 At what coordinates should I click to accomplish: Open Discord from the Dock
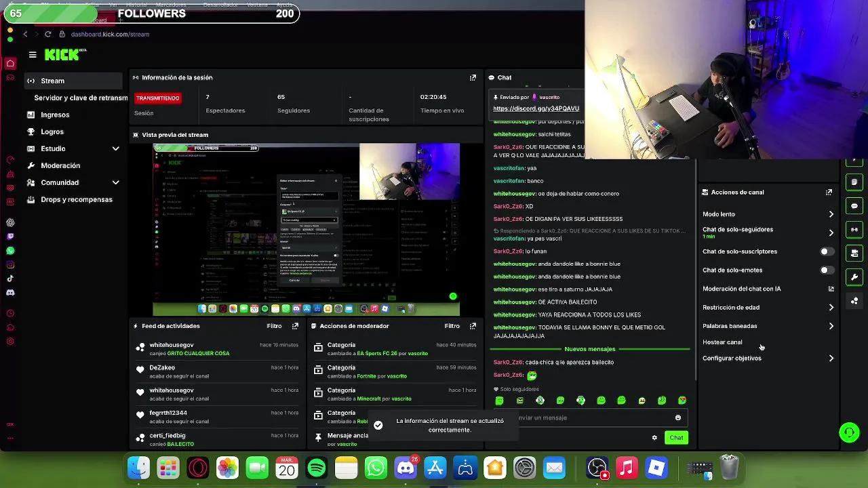pyautogui.click(x=406, y=468)
